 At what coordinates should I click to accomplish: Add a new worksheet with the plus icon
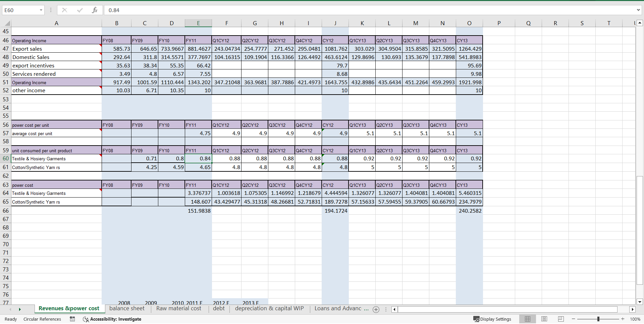click(x=376, y=309)
